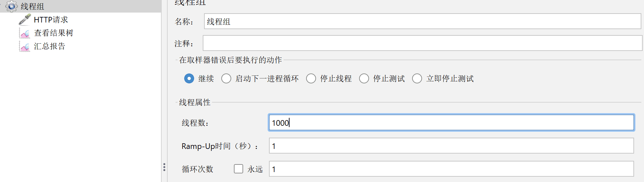The image size is (644, 182).
Task: Click the 查看结果树 chart icon
Action: coord(25,33)
